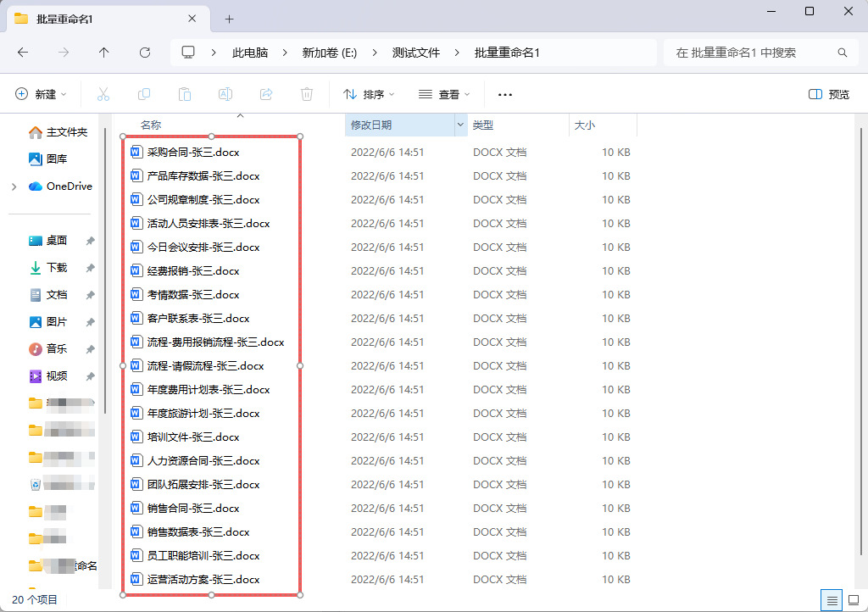
Task: Select file 人力资源合同-张三.docx
Action: point(203,461)
